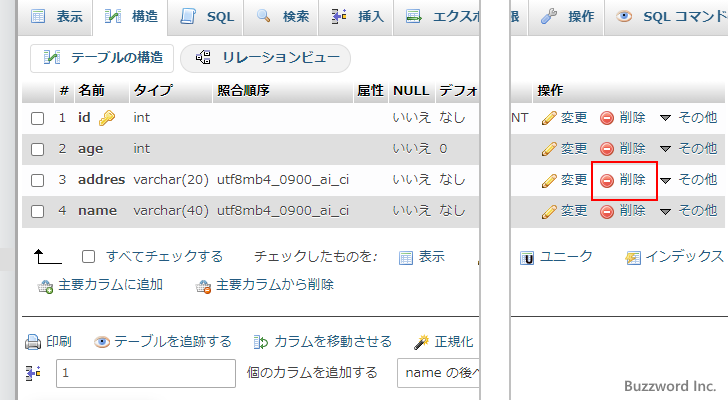Open the Relation view button
The height and width of the screenshot is (400, 728).
tap(265, 59)
